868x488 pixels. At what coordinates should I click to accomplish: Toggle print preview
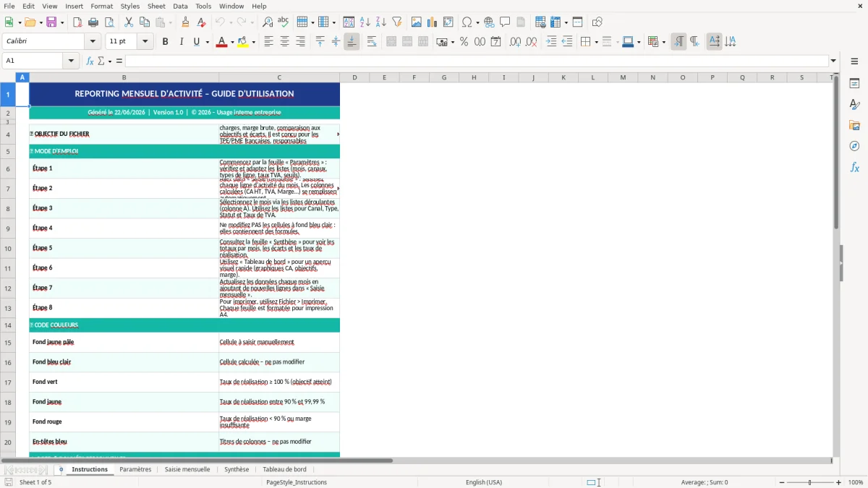click(x=108, y=22)
